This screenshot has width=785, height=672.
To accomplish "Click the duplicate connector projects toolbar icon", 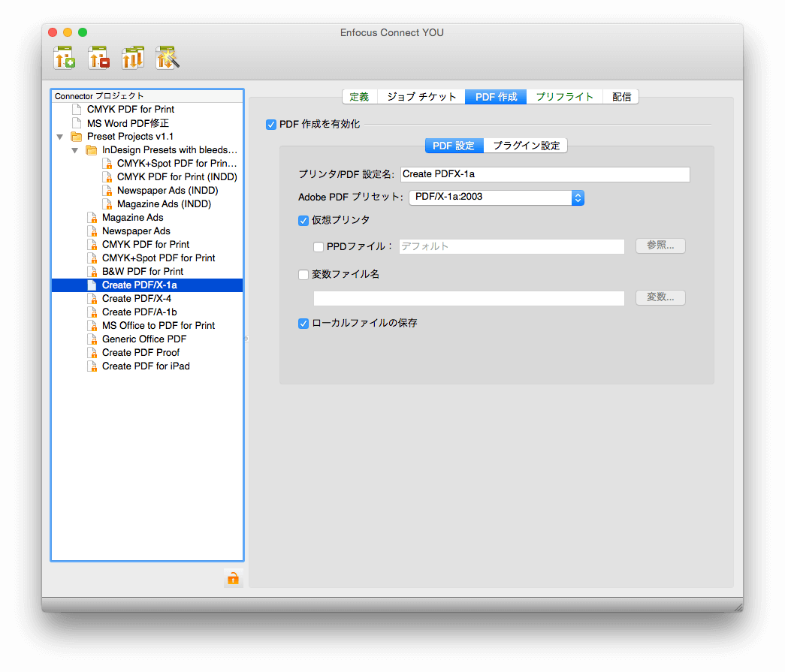I will tap(133, 58).
